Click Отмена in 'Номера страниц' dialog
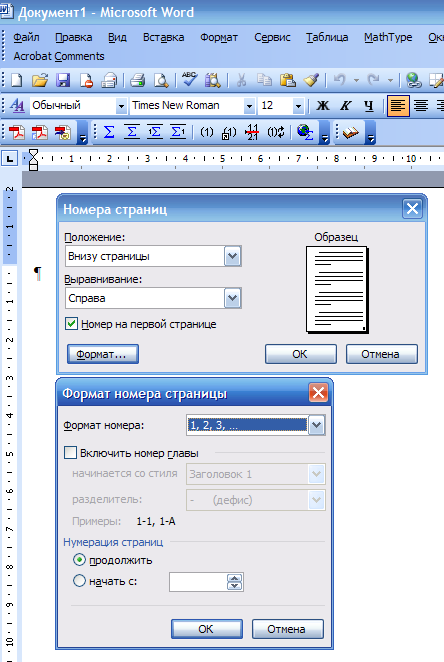Image resolution: width=444 pixels, height=662 pixels. pos(382,354)
